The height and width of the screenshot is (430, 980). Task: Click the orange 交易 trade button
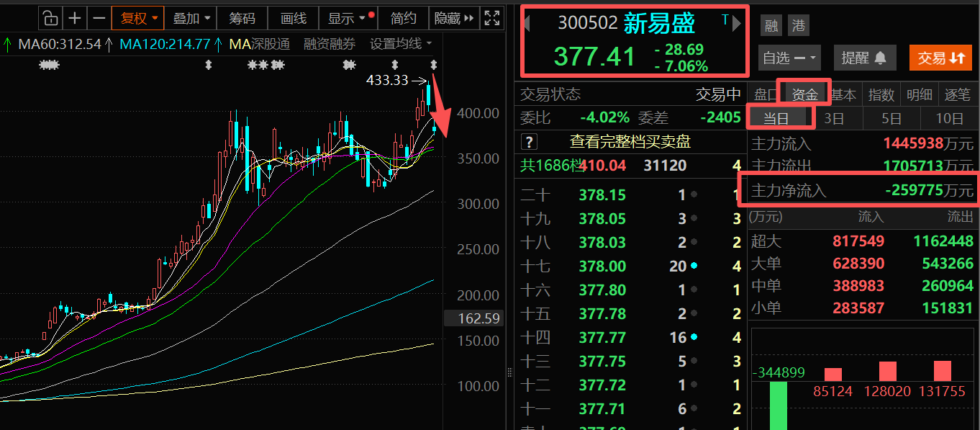coord(940,58)
